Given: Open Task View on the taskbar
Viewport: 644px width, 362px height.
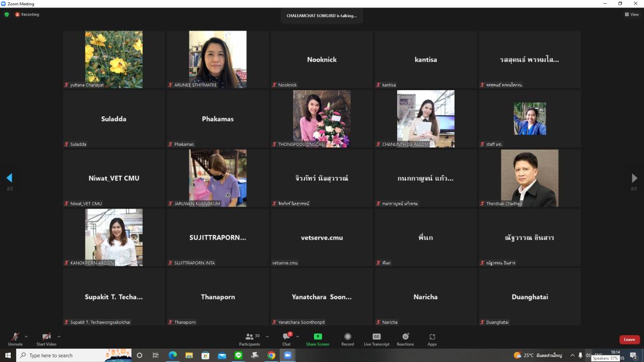Looking at the screenshot, I should (156, 355).
